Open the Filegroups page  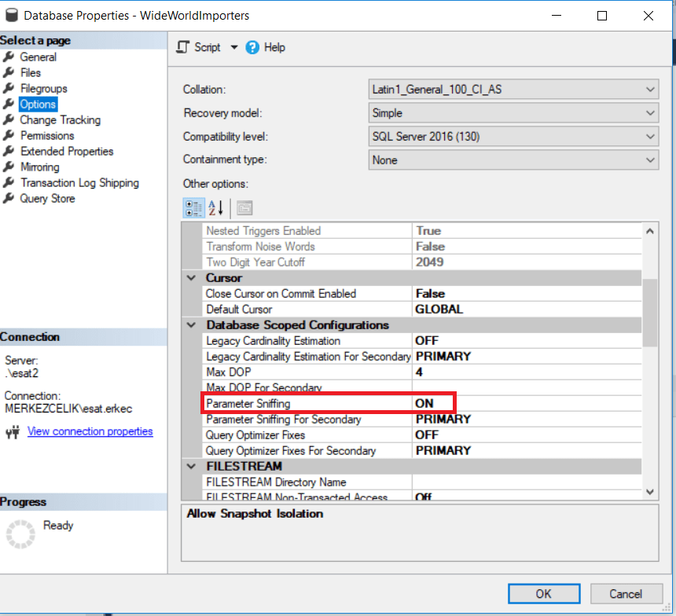[43, 88]
